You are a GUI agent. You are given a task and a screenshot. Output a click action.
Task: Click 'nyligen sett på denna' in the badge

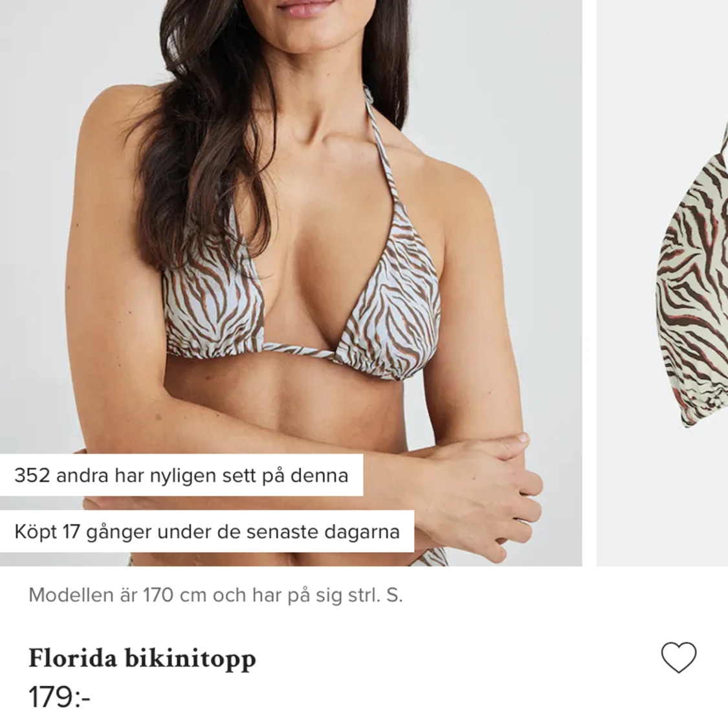(248, 476)
